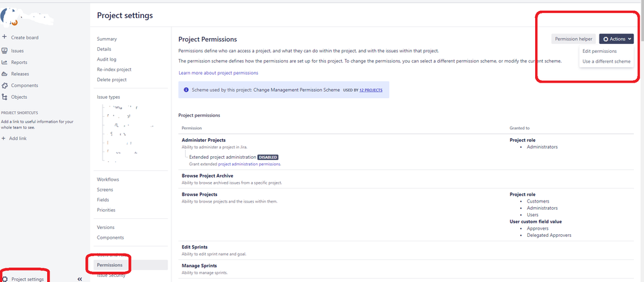Open Issue Security settings

(111, 276)
